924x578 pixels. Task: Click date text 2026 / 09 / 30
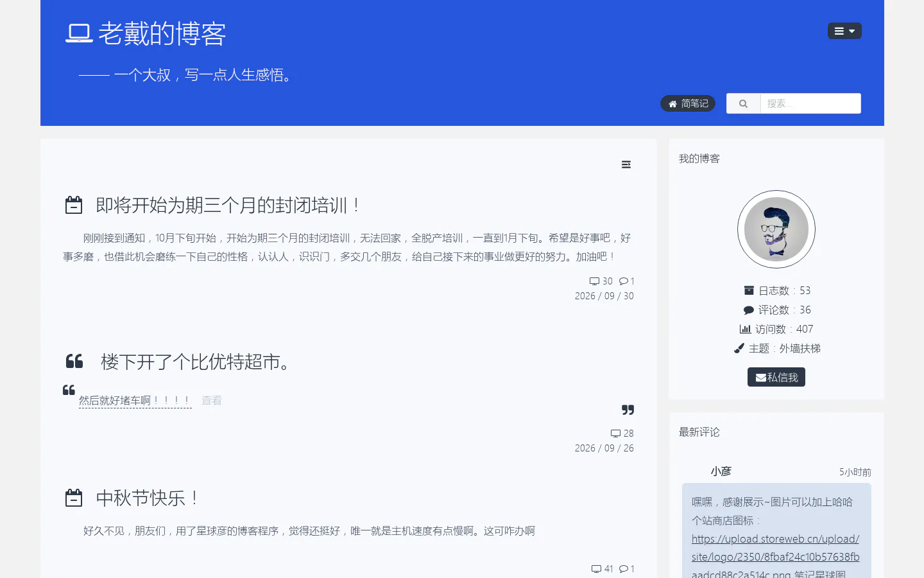click(604, 296)
